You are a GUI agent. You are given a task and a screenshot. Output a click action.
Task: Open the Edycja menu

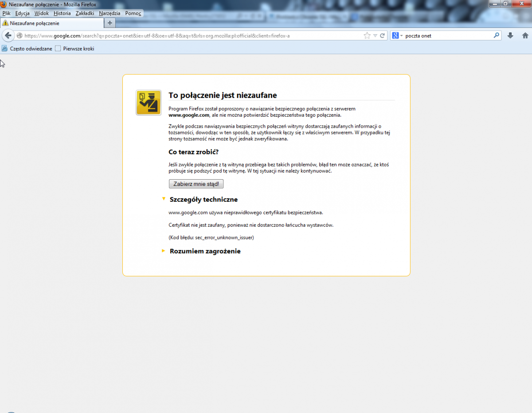[x=22, y=13]
